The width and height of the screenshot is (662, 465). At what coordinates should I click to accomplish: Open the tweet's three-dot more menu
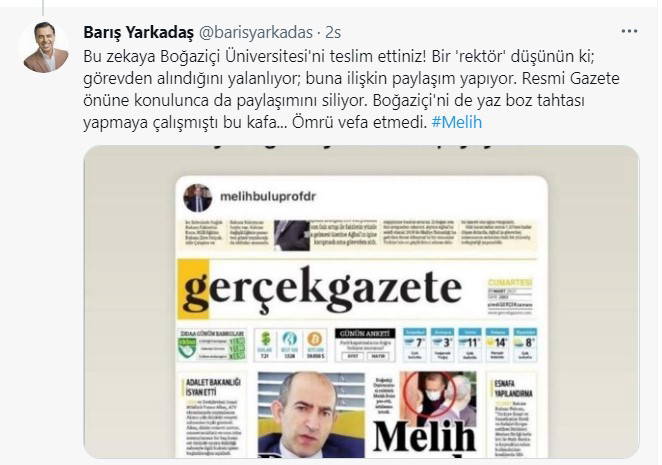(629, 31)
